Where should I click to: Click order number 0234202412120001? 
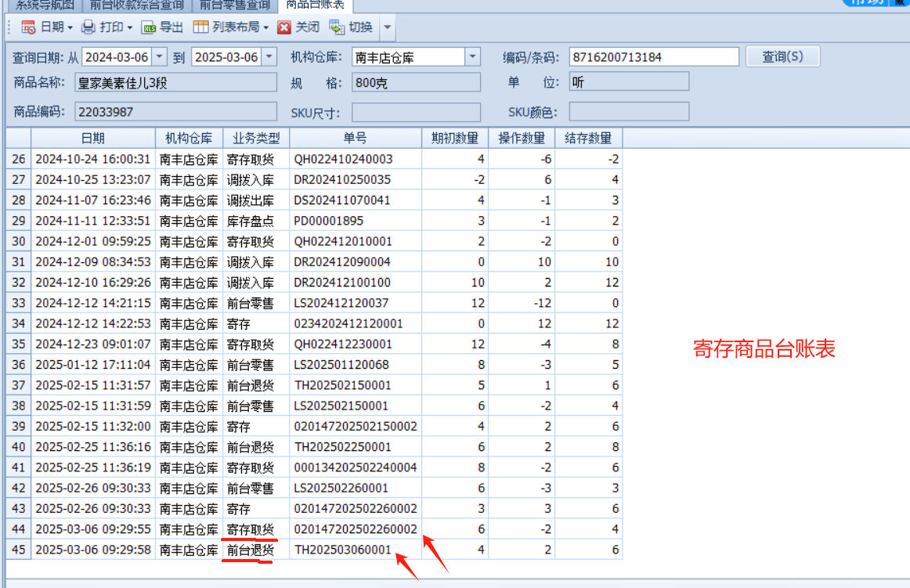348,324
